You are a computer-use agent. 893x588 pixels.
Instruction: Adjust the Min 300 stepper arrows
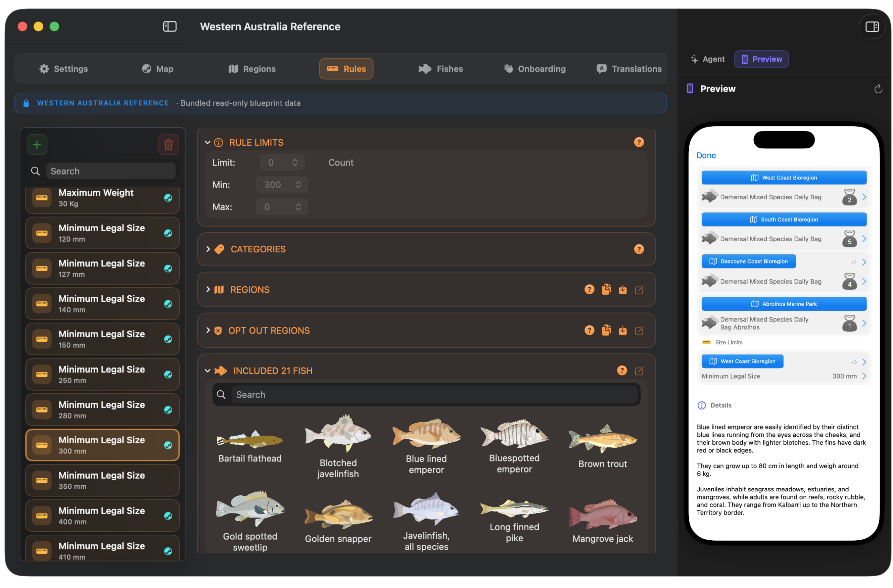[x=298, y=185]
